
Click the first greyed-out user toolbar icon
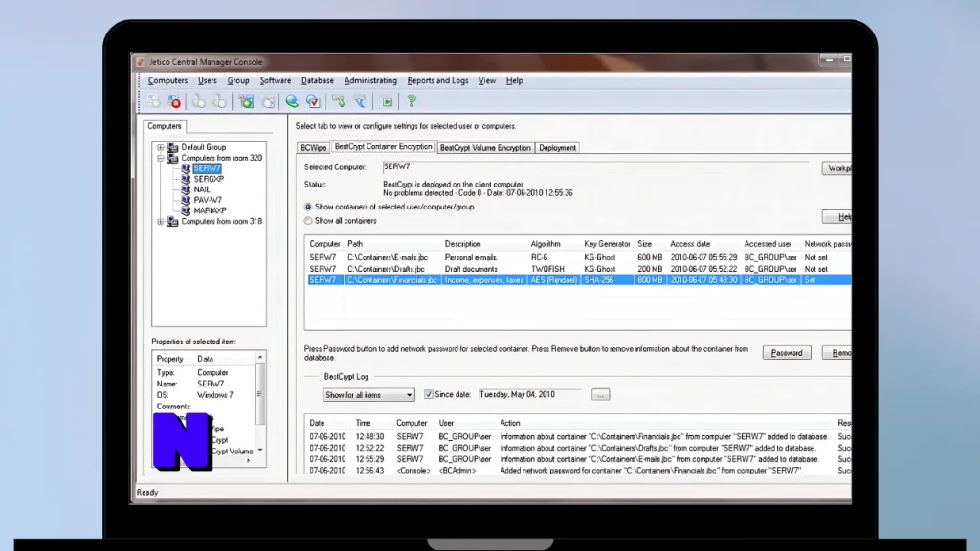(199, 101)
